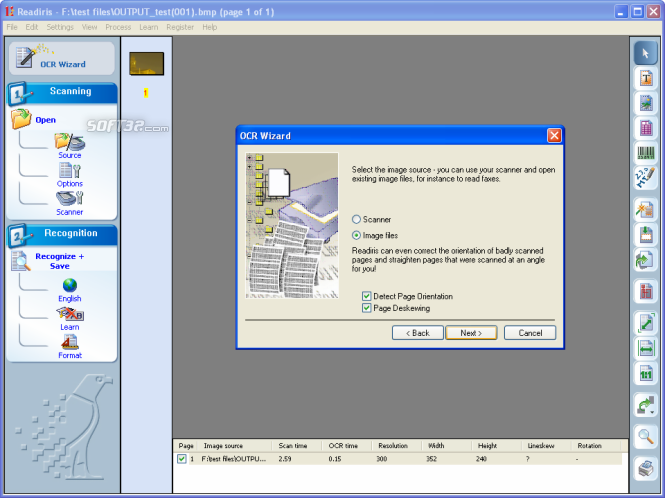Click Recognize + Save

pos(59,261)
